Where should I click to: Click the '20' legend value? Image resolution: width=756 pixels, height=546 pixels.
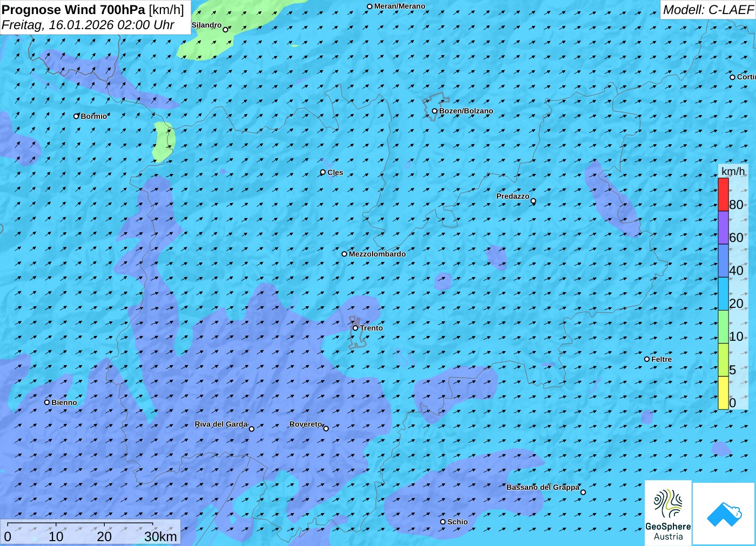click(x=736, y=304)
